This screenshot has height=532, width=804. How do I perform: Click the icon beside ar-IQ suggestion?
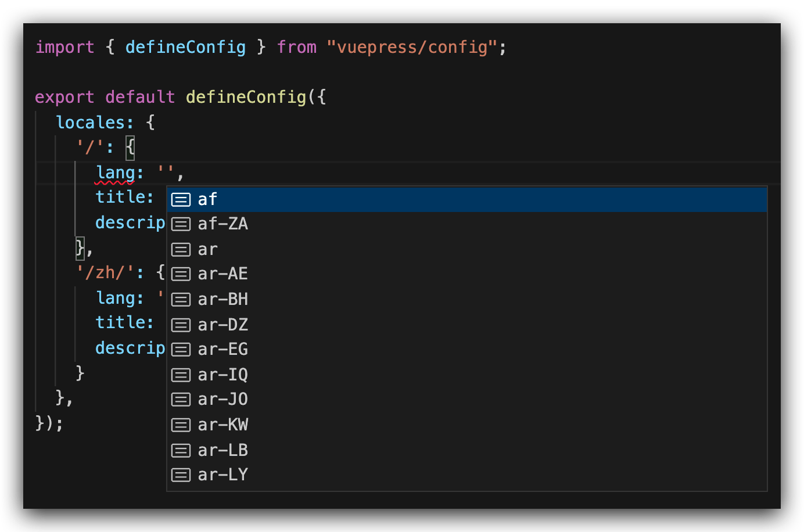tap(181, 375)
